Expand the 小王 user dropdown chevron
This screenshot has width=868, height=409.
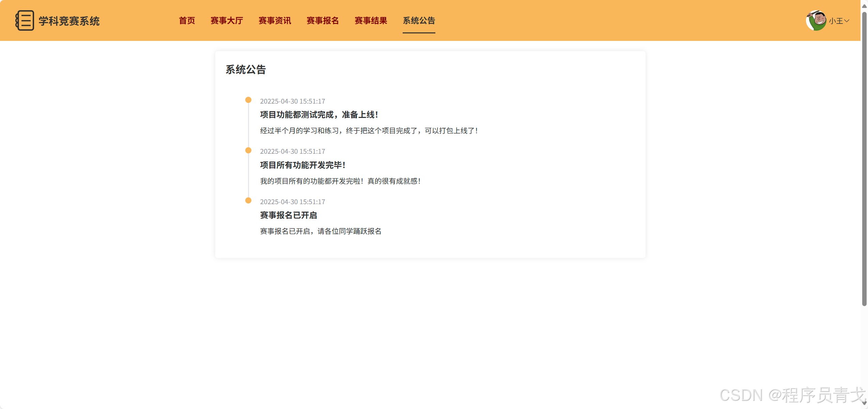[x=847, y=21]
